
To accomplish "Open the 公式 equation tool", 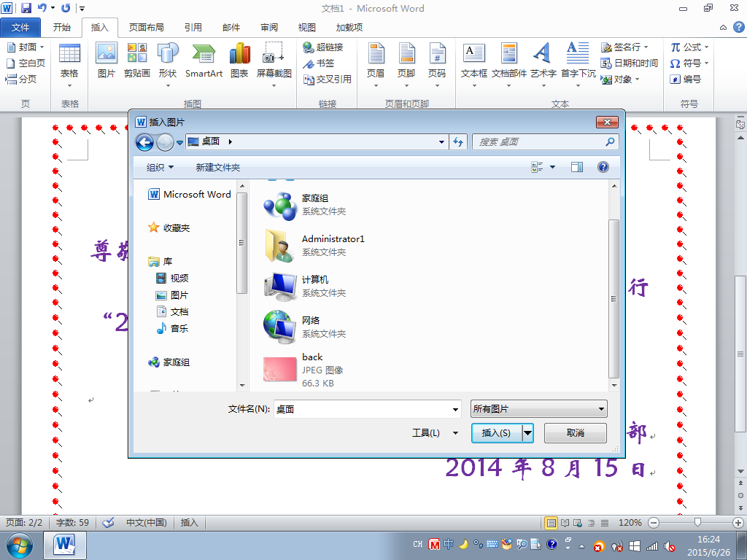I will [x=689, y=47].
